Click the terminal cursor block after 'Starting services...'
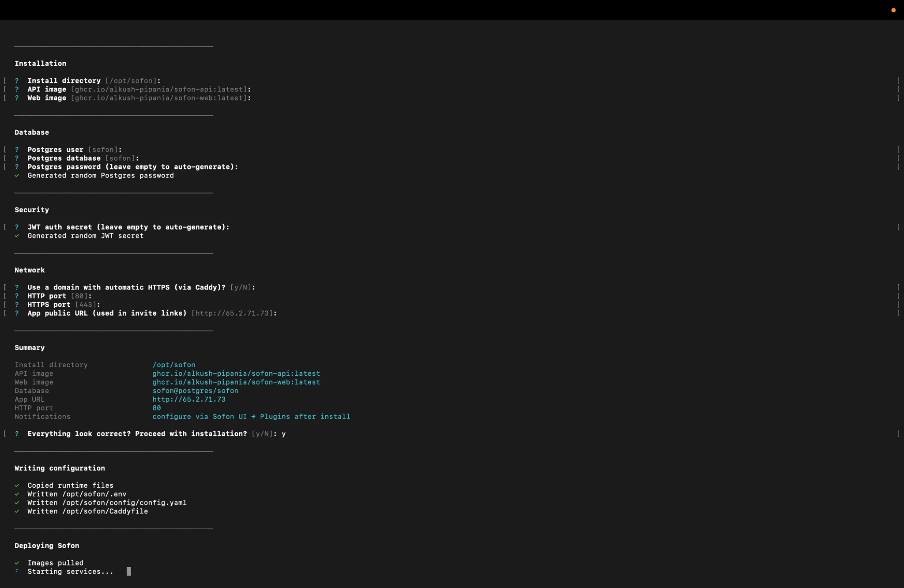 pyautogui.click(x=129, y=572)
